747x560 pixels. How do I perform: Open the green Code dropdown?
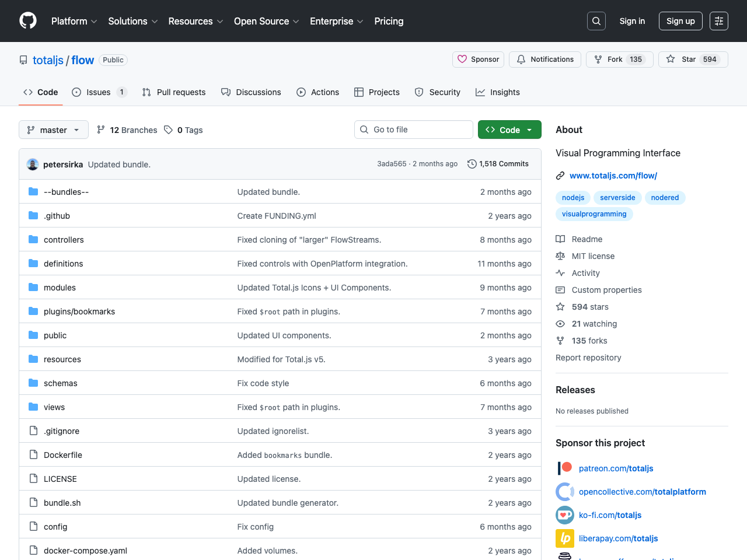coord(509,129)
